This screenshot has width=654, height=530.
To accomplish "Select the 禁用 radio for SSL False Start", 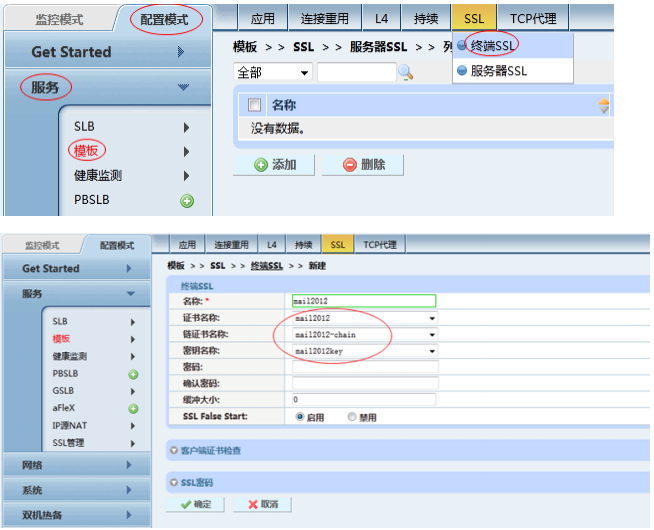I will coord(351,417).
